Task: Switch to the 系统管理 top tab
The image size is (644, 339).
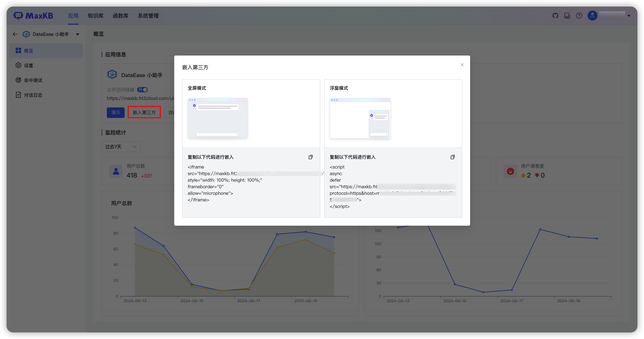Action: coord(148,16)
